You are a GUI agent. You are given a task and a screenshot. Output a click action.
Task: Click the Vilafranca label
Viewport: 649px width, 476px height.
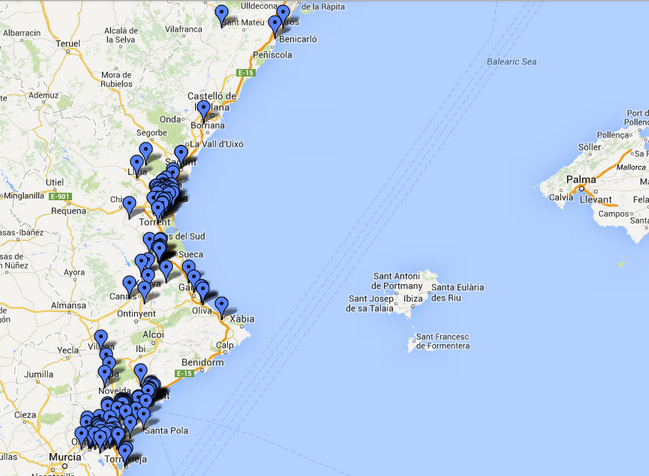click(183, 29)
